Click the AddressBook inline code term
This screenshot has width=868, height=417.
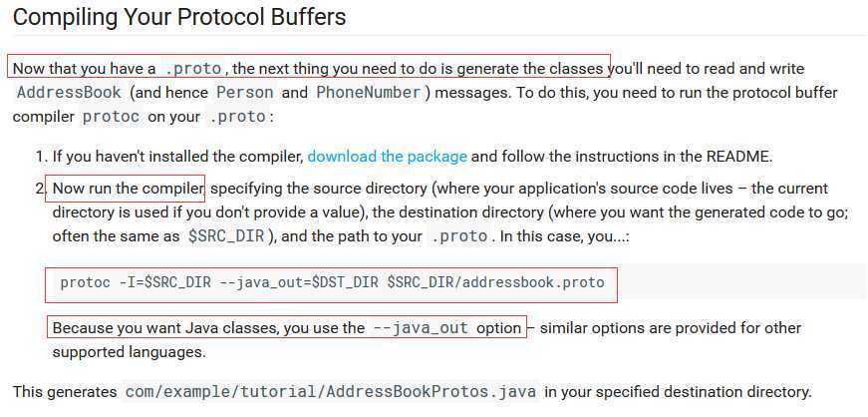tap(70, 93)
